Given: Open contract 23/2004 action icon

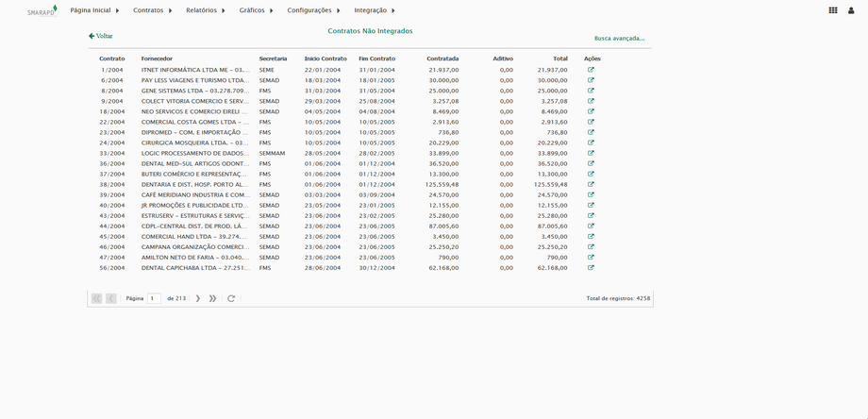Looking at the screenshot, I should click(591, 132).
